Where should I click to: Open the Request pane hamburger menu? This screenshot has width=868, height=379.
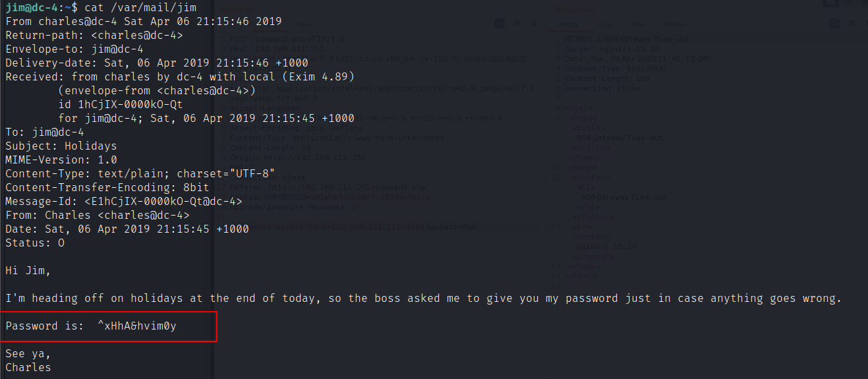pos(534,24)
